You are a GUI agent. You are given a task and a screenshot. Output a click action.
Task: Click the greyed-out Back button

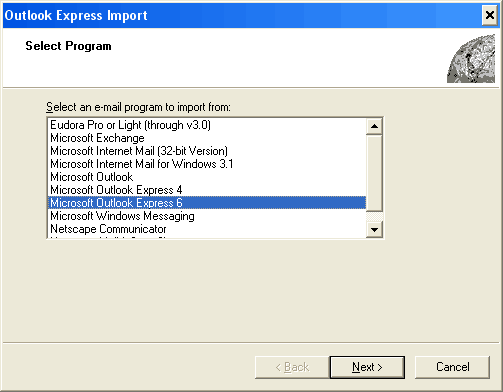click(292, 367)
